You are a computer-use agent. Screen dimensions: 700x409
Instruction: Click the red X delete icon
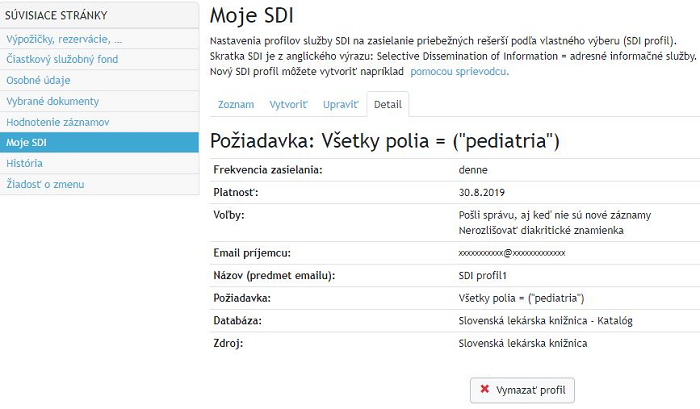point(484,389)
